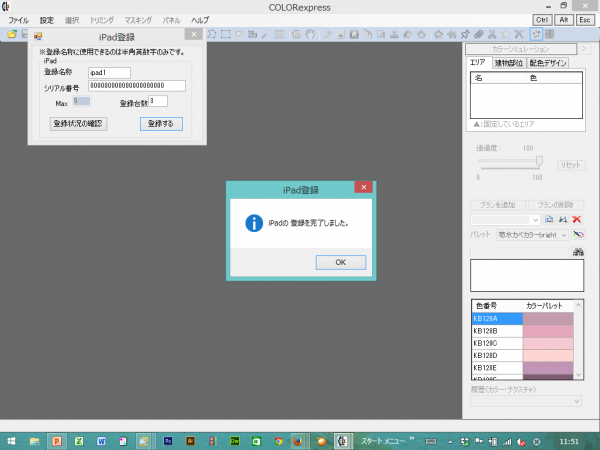The height and width of the screenshot is (450, 600).
Task: Click the Windows Start button
Action: pos(11,441)
